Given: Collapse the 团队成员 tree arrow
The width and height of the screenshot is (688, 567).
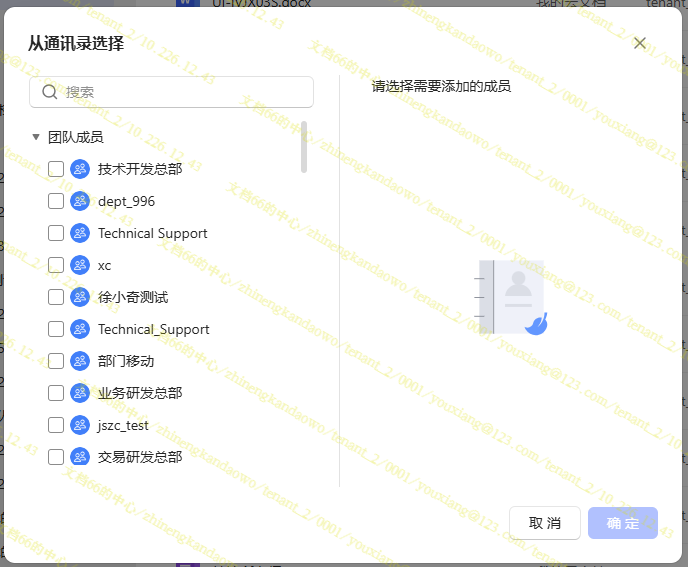Looking at the screenshot, I should click(x=36, y=137).
